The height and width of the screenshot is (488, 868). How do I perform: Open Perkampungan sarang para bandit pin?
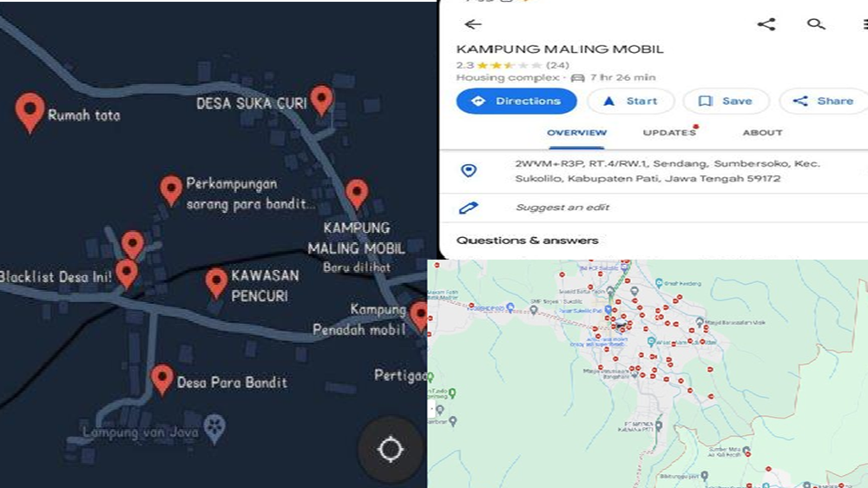click(171, 191)
